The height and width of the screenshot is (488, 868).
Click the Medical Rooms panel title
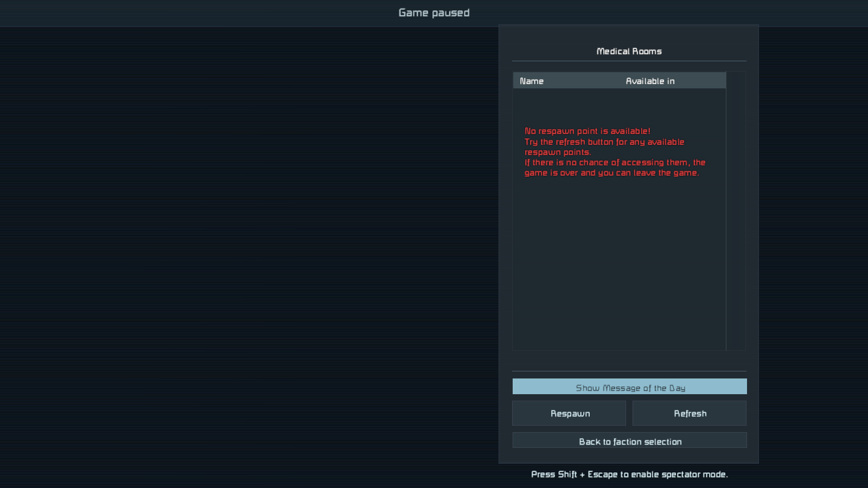pos(629,51)
